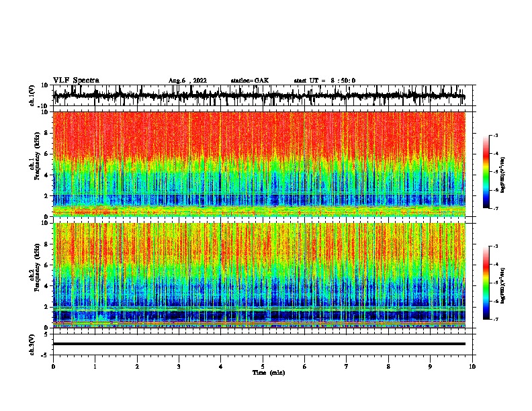Click the 6 kHz tick on ch.2 frequency axis
Image resolution: width=532 pixels, height=411 pixels.
[x=47, y=265]
